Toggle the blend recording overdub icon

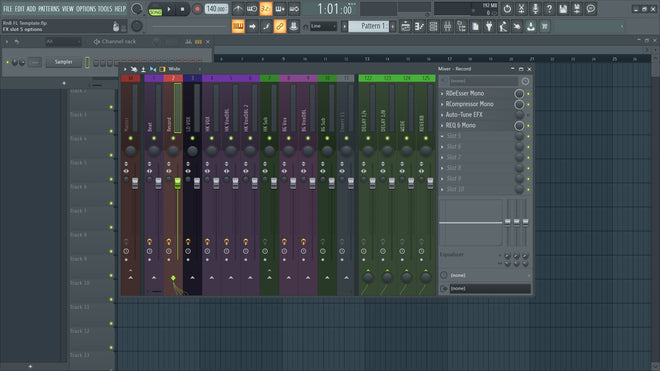point(279,9)
